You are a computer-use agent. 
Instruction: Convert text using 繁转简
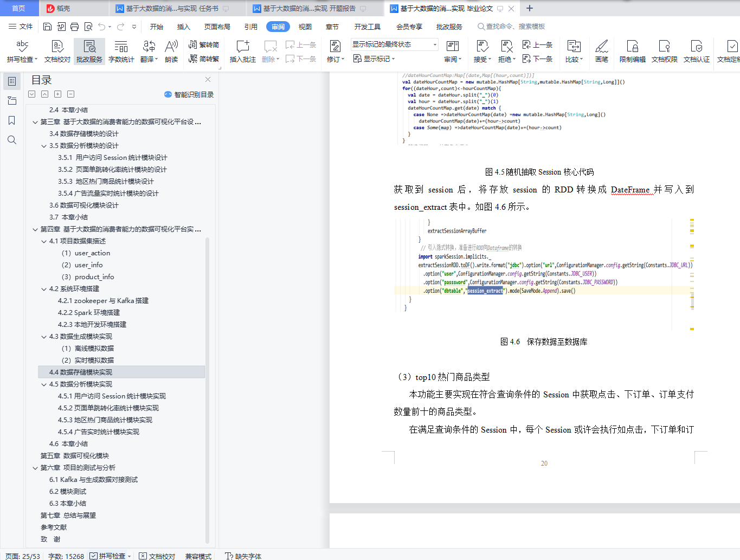(x=204, y=44)
